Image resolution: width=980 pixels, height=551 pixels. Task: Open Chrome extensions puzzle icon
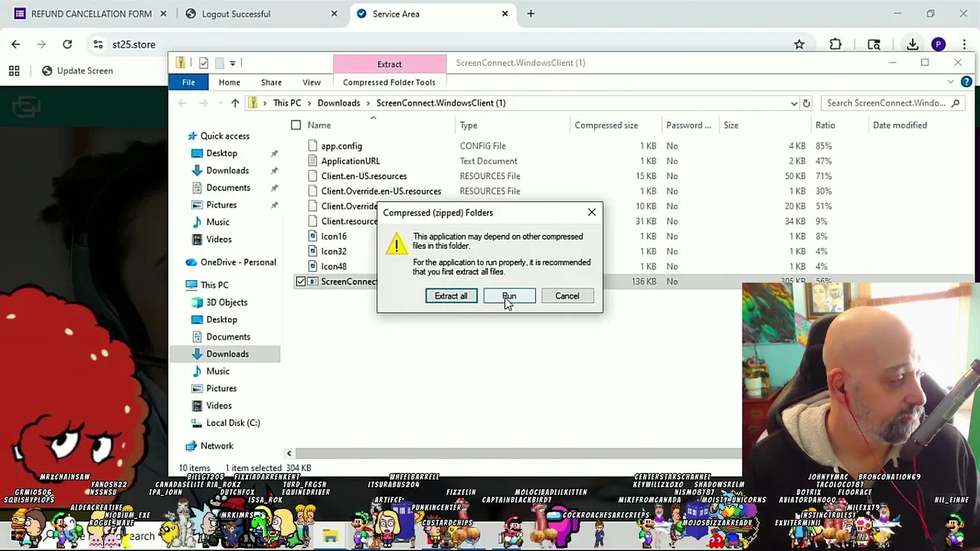point(835,44)
